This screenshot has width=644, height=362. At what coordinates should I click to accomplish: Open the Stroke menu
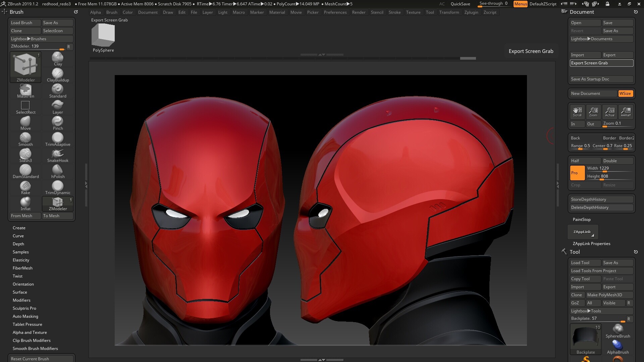coord(394,12)
